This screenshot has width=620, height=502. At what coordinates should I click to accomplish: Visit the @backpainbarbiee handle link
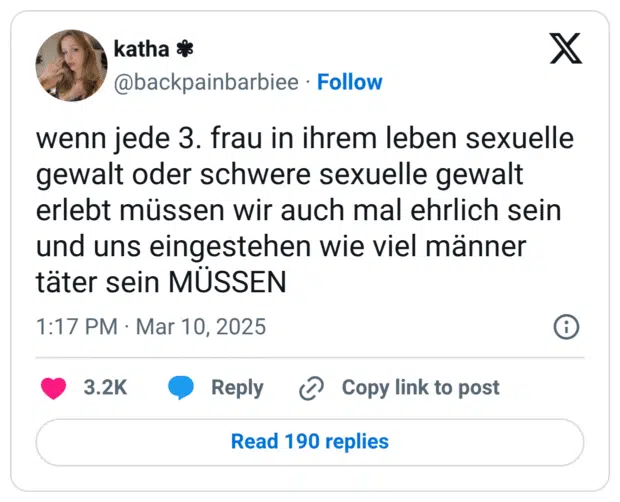point(206,82)
